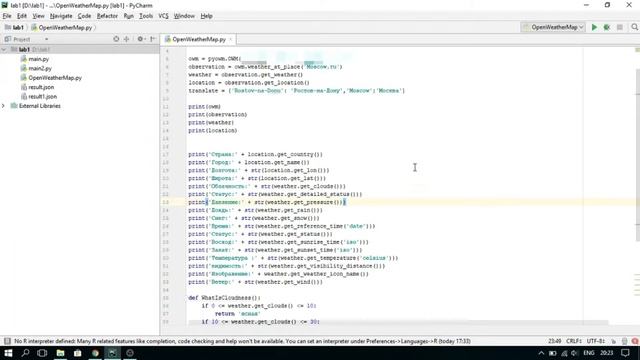Screen dimensions: 640x360
Task: Select result.json in project tree
Action: point(41,87)
